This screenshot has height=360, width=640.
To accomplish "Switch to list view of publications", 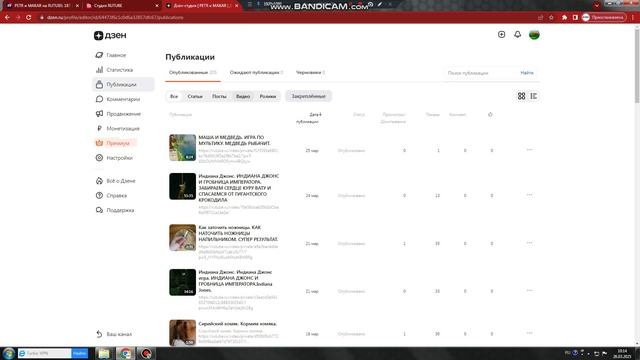I will pos(533,96).
